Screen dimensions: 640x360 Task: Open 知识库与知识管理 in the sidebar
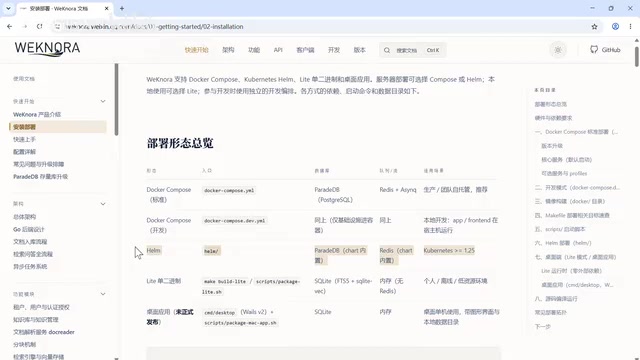point(36,320)
